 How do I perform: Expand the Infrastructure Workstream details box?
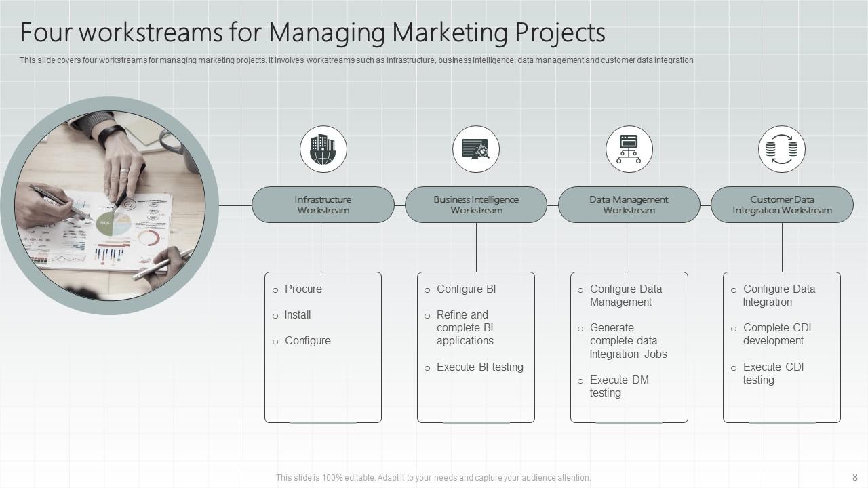pos(323,347)
